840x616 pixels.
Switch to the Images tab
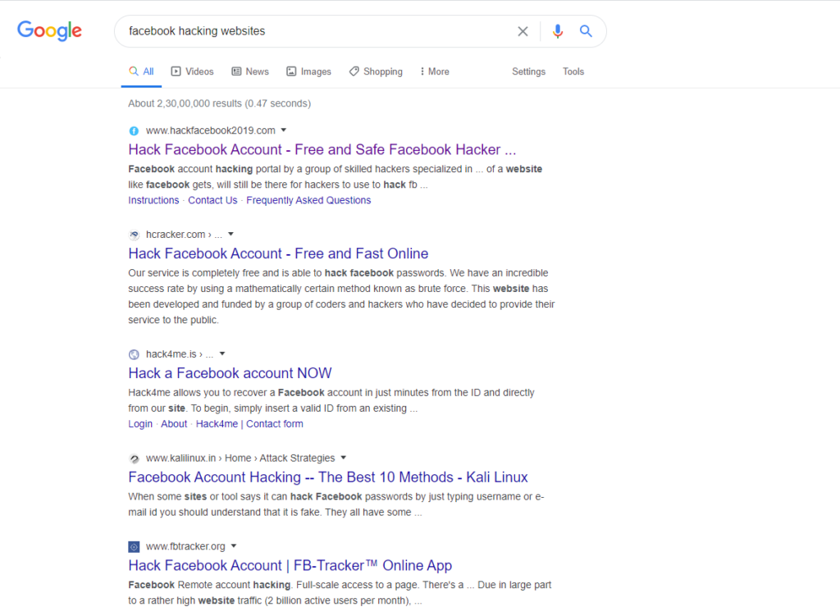[308, 72]
